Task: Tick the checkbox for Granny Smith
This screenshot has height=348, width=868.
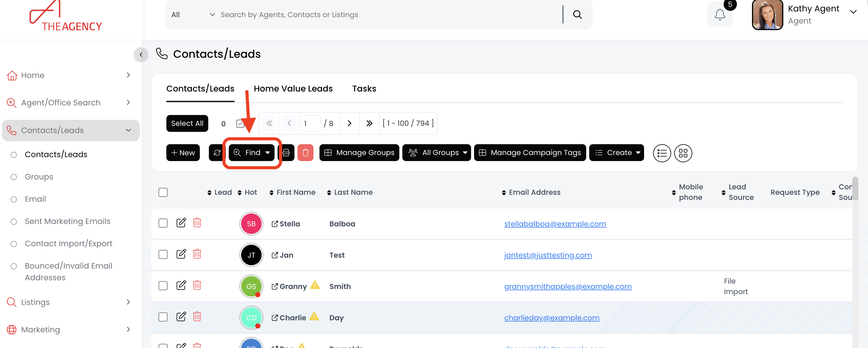Action: coord(163,286)
